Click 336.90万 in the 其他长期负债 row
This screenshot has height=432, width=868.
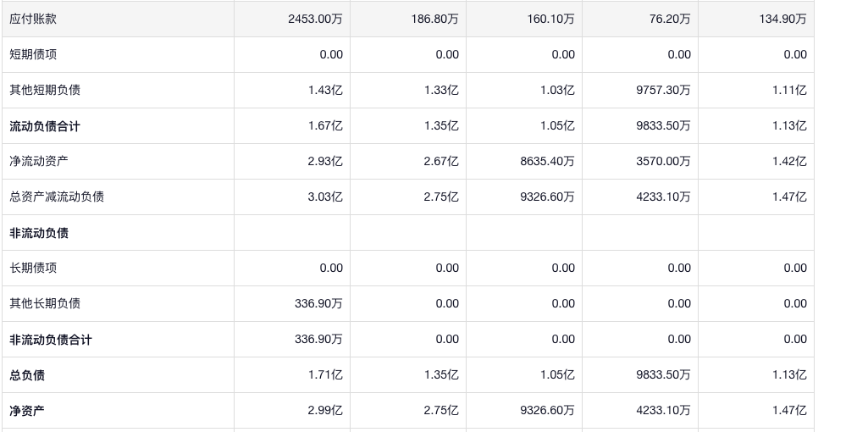[x=318, y=303]
